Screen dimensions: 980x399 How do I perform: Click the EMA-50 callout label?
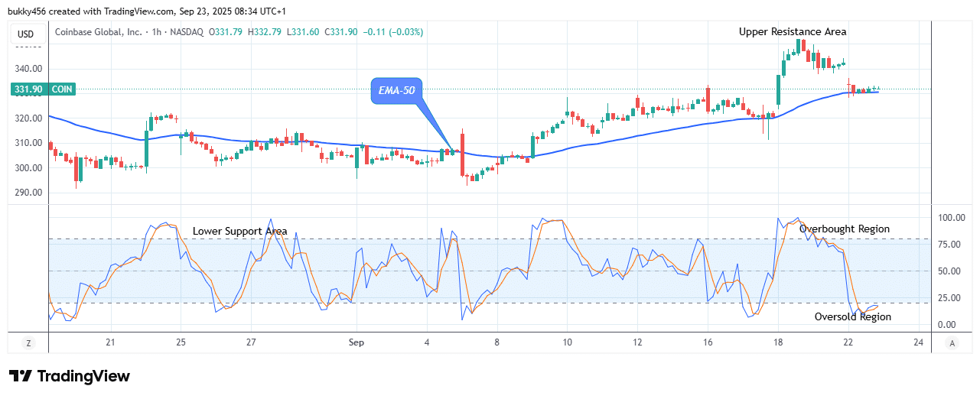397,92
